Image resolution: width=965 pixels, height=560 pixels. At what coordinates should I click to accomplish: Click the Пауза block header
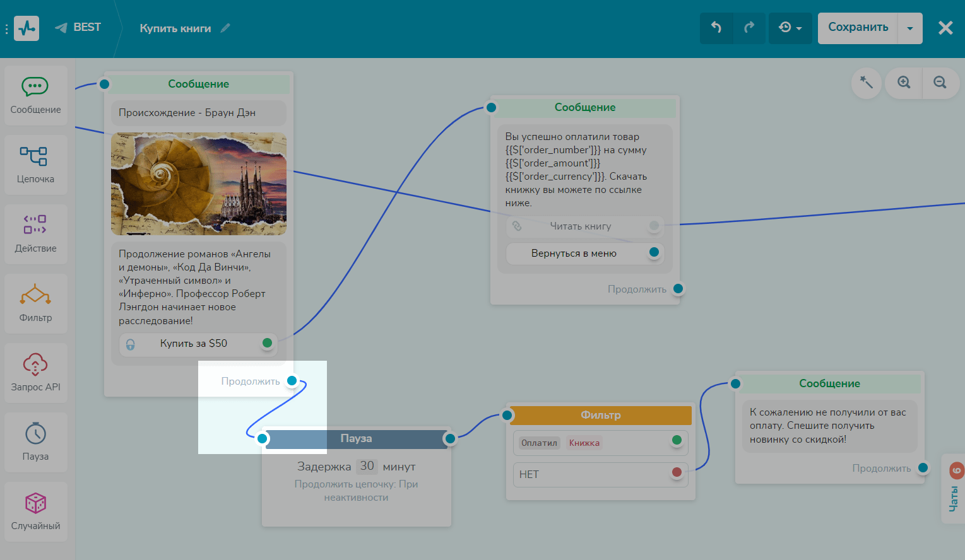tap(356, 439)
